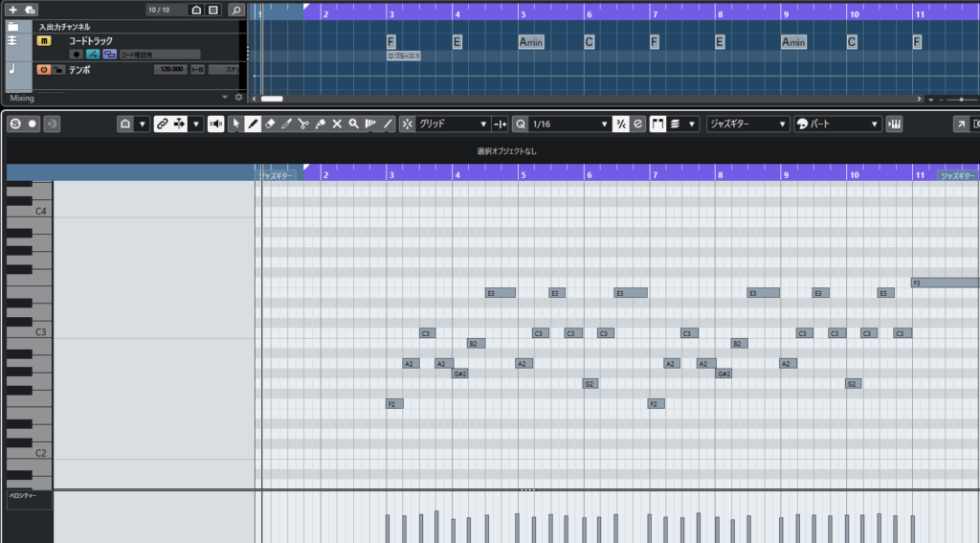The height and width of the screenshot is (543, 980).
Task: Click the tempo value field 120.000
Action: point(170,70)
